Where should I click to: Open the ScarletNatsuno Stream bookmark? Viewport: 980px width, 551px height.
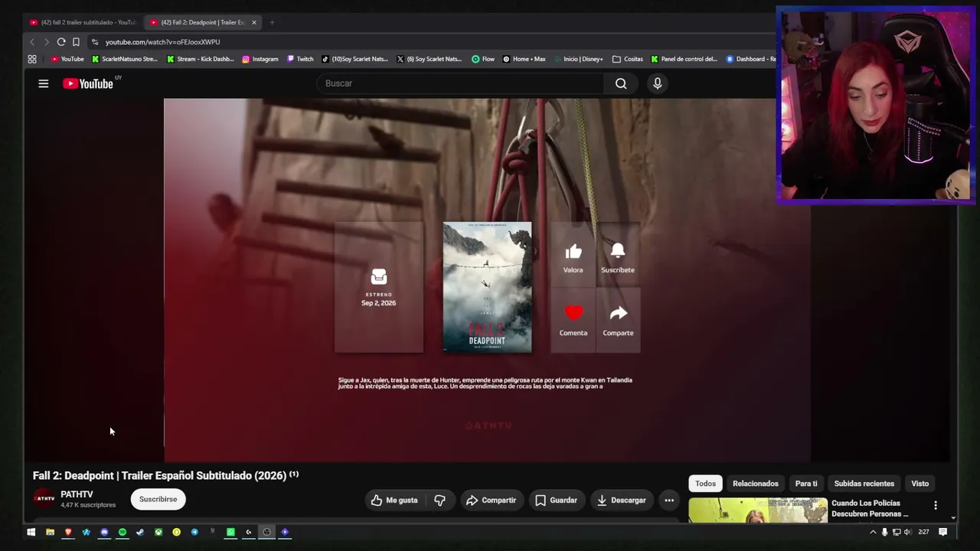(125, 59)
